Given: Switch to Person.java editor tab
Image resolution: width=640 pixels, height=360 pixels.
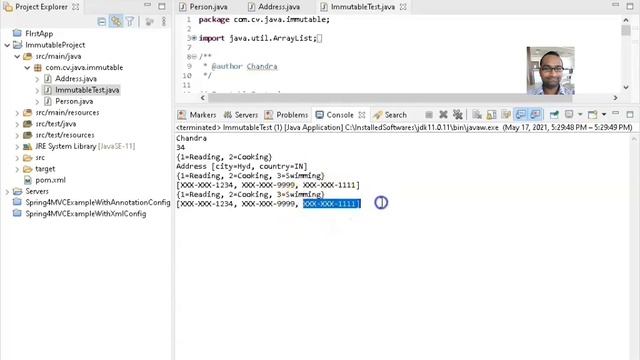Looking at the screenshot, I should tap(204, 7).
